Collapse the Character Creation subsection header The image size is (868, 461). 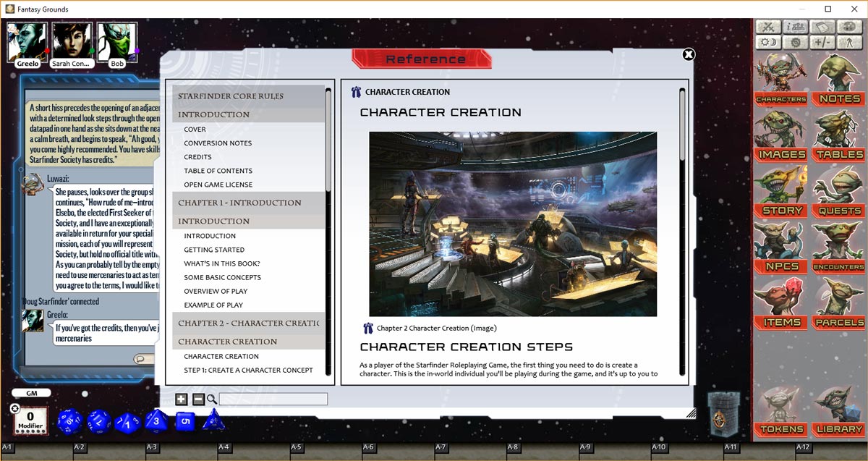click(248, 342)
